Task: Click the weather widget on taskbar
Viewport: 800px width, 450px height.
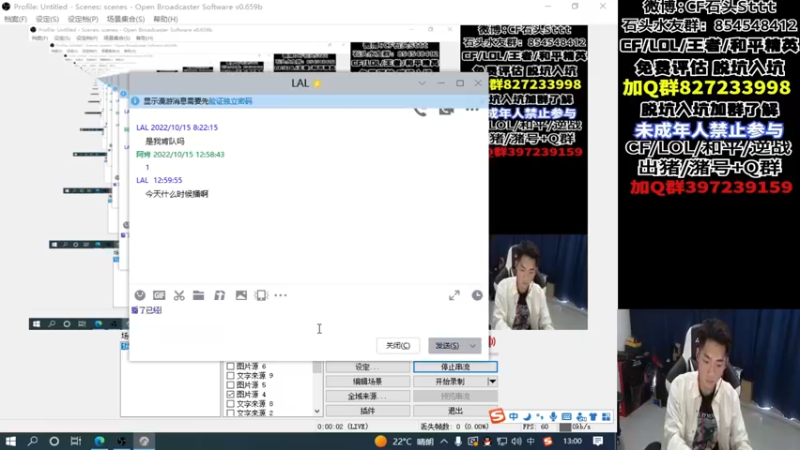Action: tap(403, 441)
